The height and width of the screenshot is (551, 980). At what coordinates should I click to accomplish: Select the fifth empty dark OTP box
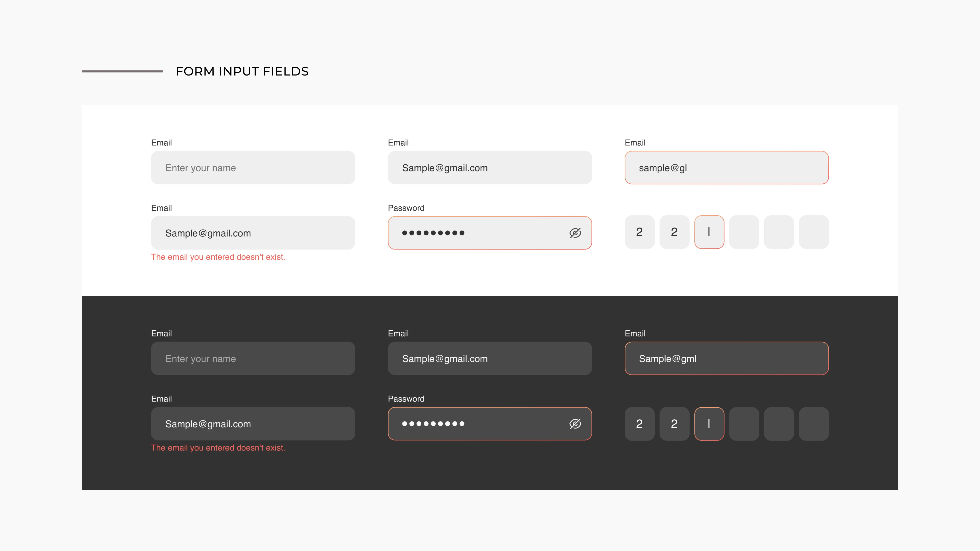[779, 424]
